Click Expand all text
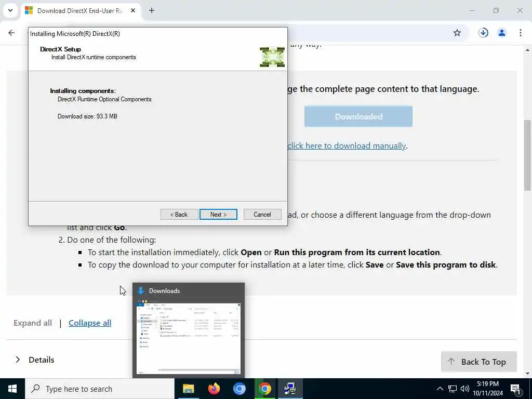The height and width of the screenshot is (399, 532). 33,323
